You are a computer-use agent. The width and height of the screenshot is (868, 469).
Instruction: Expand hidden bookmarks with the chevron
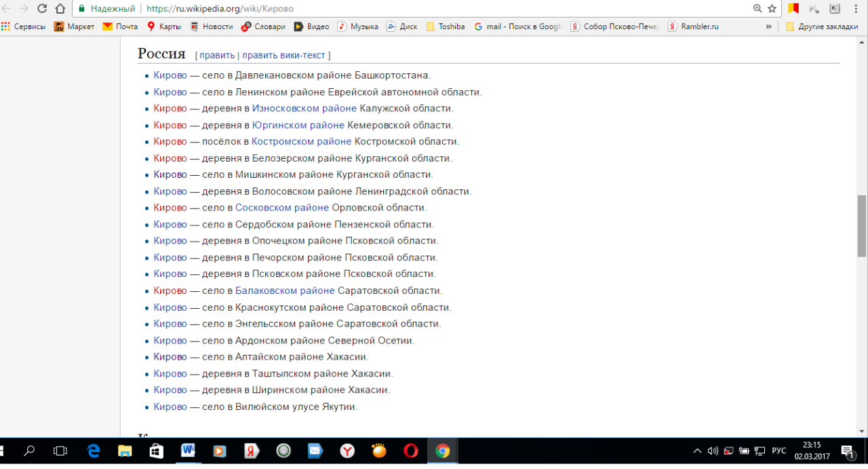point(768,26)
